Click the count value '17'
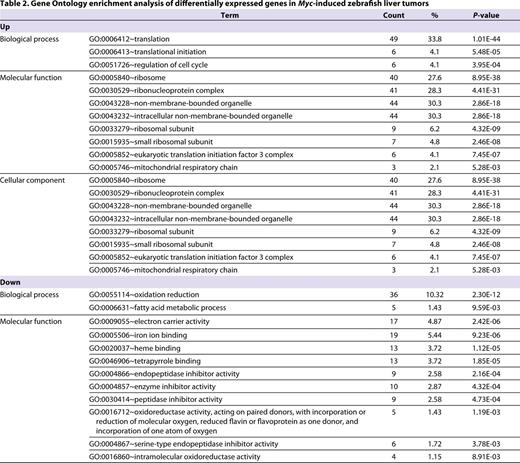Viewport: 520px width, 463px height. tap(394, 322)
